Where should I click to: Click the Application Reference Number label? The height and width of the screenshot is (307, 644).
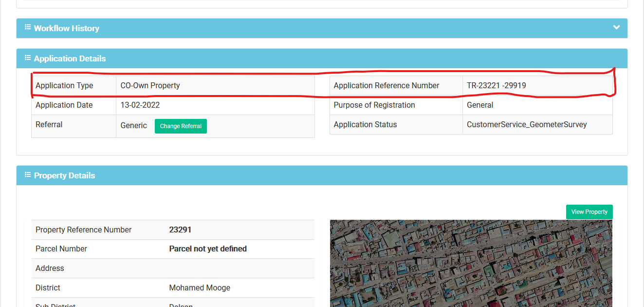[x=386, y=86]
